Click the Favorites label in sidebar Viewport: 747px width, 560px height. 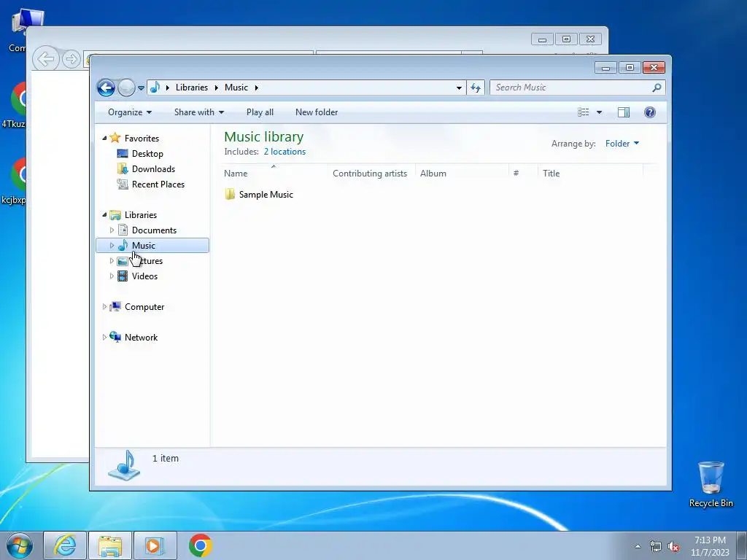pyautogui.click(x=142, y=139)
